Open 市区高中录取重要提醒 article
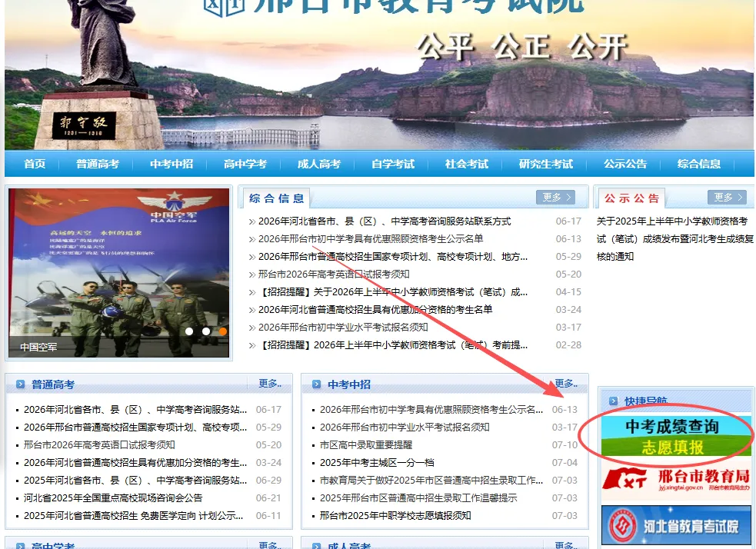This screenshot has width=756, height=549. pos(366,445)
